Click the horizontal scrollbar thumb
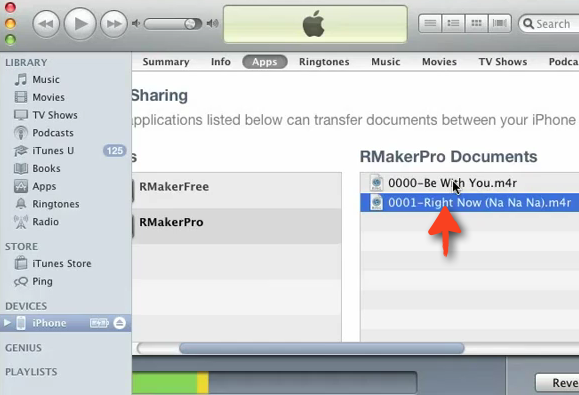Viewport: 579px width, 395px height. pyautogui.click(x=322, y=348)
